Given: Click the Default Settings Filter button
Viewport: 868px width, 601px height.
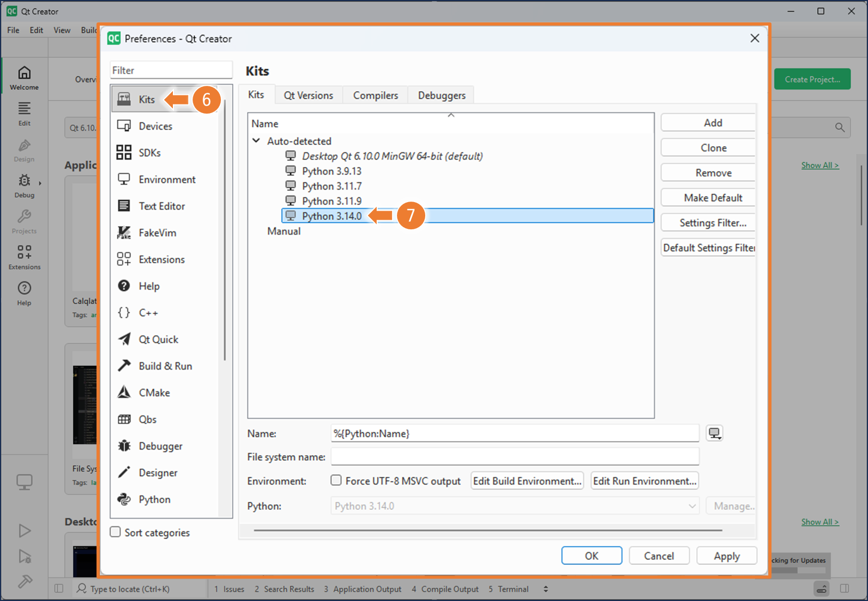Looking at the screenshot, I should [708, 248].
